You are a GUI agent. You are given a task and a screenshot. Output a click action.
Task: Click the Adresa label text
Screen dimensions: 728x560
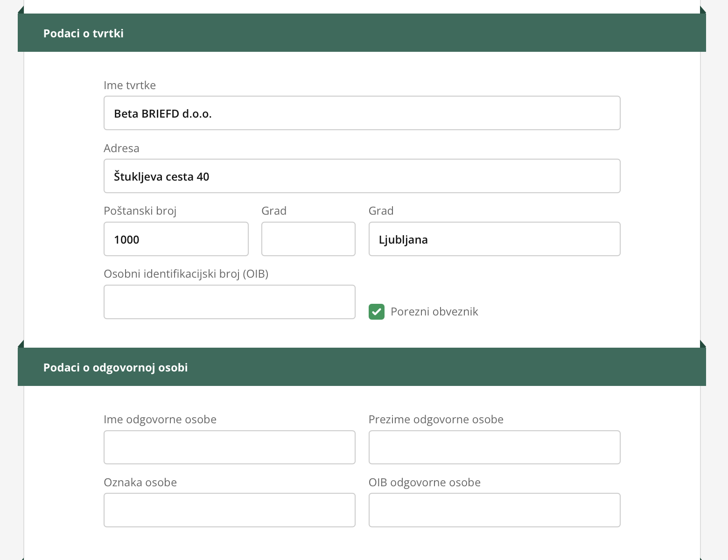[x=121, y=148]
